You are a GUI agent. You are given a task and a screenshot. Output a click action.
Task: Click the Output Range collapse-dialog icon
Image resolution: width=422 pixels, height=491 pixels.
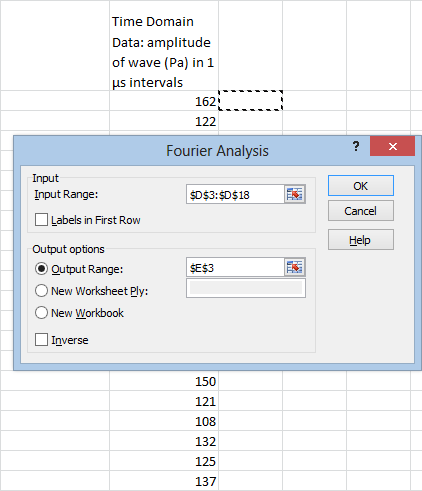(295, 267)
